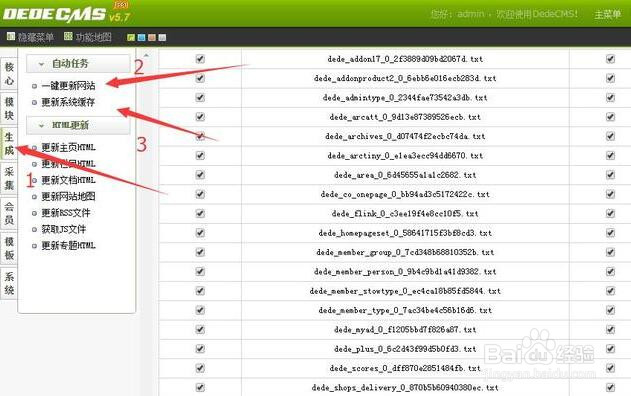Untick first-column checkbox for dede_flink row
631x396 pixels.
[x=200, y=213]
